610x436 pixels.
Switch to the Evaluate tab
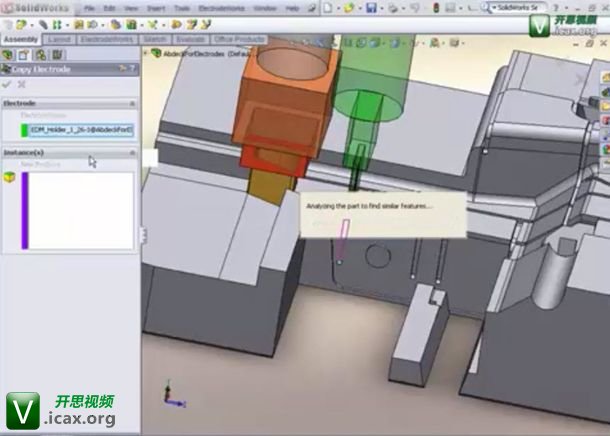click(190, 39)
